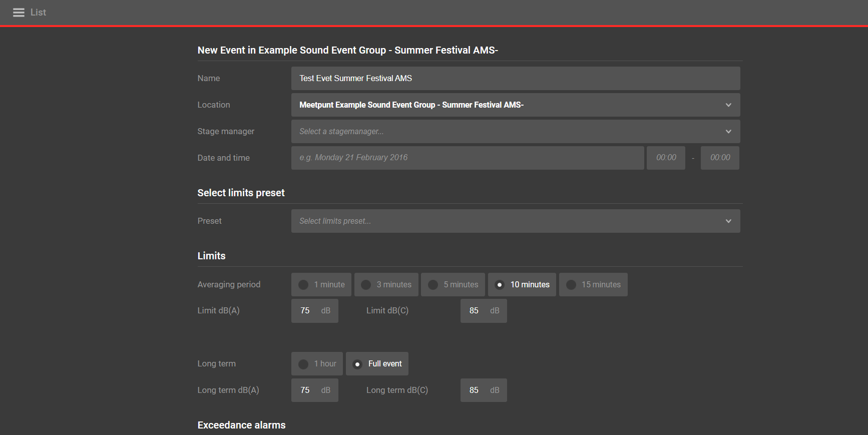
Task: Click the Preset dropdown chevron
Action: [728, 221]
